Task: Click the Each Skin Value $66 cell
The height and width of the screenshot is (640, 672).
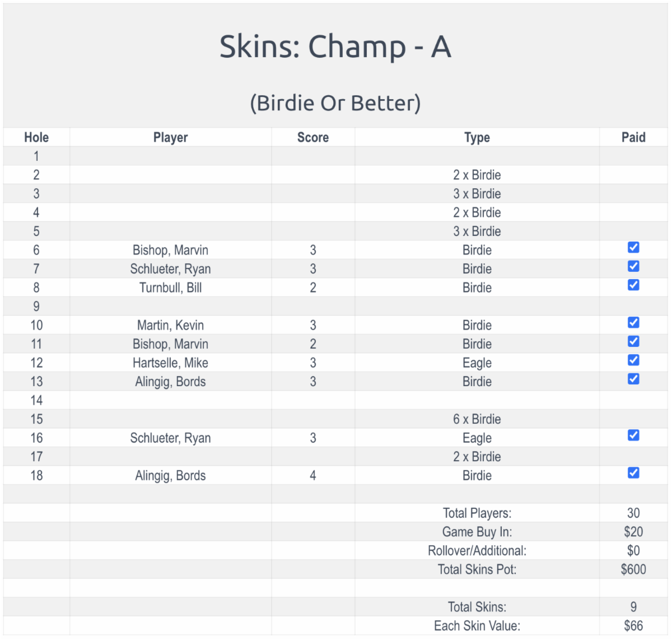Action: pyautogui.click(x=633, y=625)
